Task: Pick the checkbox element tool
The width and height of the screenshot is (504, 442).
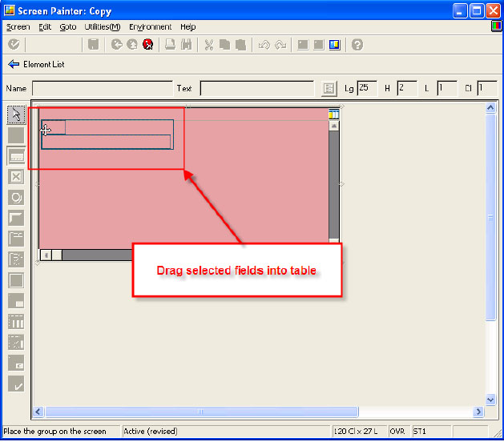Action: [x=15, y=176]
